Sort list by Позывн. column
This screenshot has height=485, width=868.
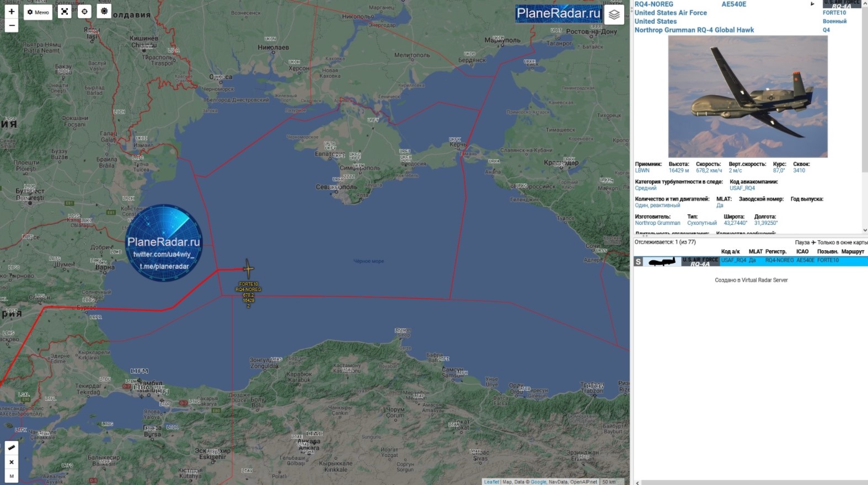[x=828, y=251]
